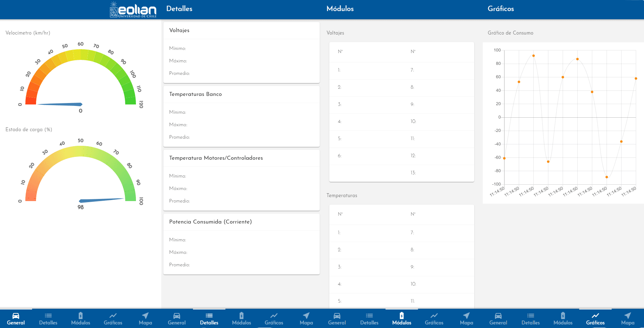
Task: Click General car icon in Gráficos-active nav bar
Action: [498, 316]
